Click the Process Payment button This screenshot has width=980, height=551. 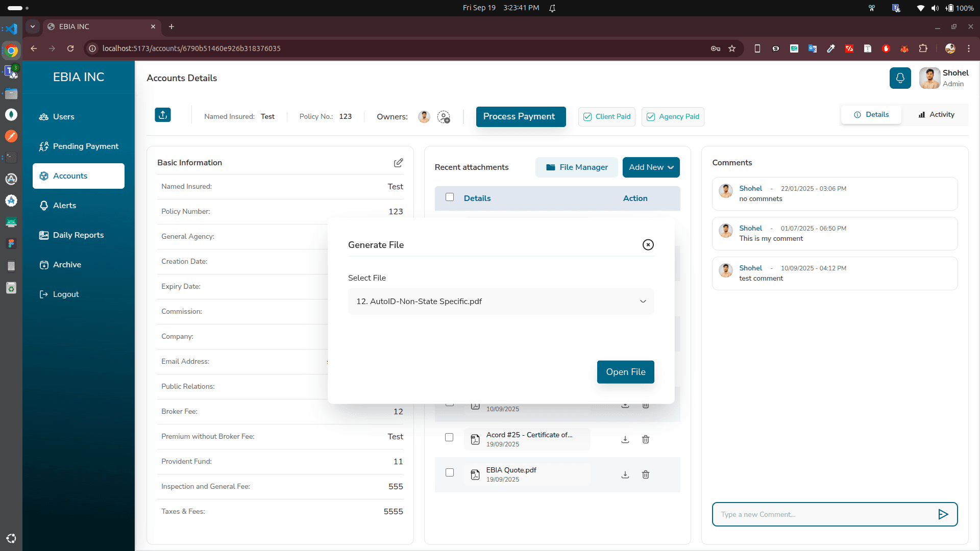pos(521,117)
